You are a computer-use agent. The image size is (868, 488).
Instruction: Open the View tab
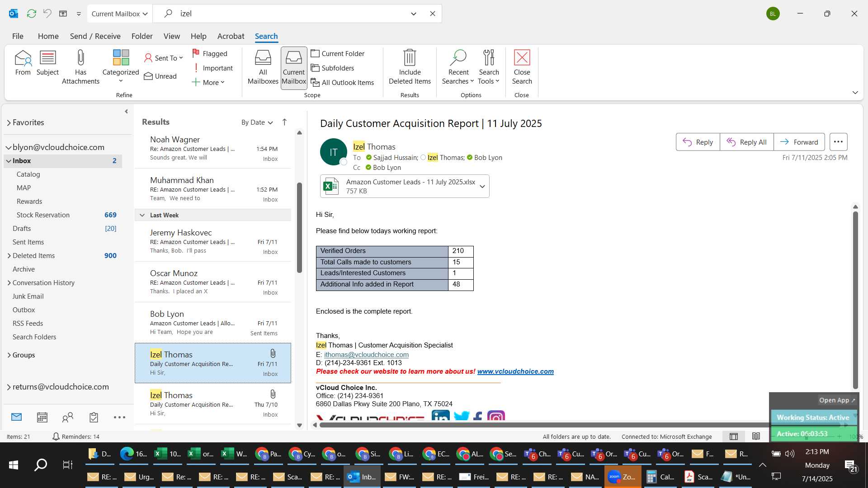[x=171, y=36]
